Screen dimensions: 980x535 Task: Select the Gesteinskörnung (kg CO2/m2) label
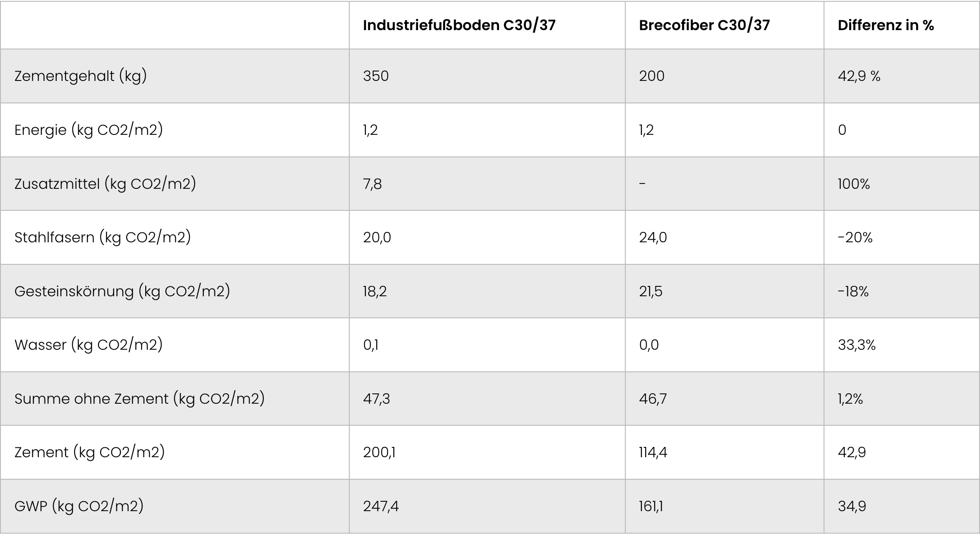122,291
